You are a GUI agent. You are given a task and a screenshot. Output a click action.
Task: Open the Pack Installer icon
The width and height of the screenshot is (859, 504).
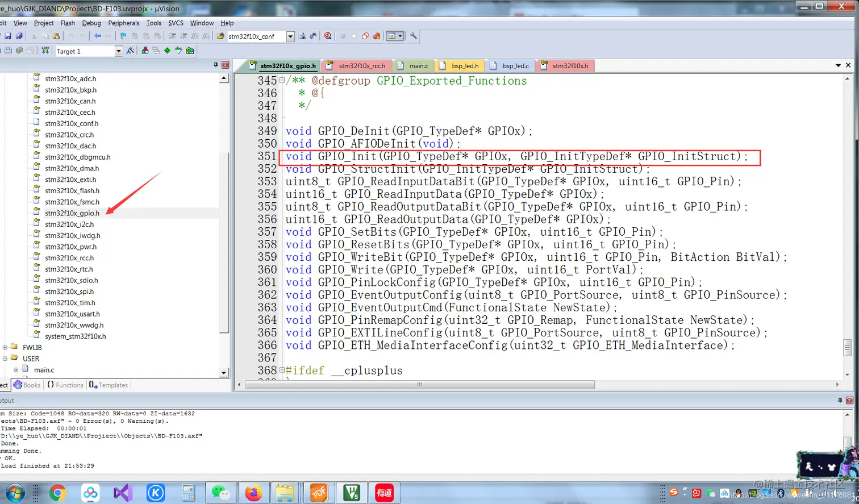tap(190, 51)
